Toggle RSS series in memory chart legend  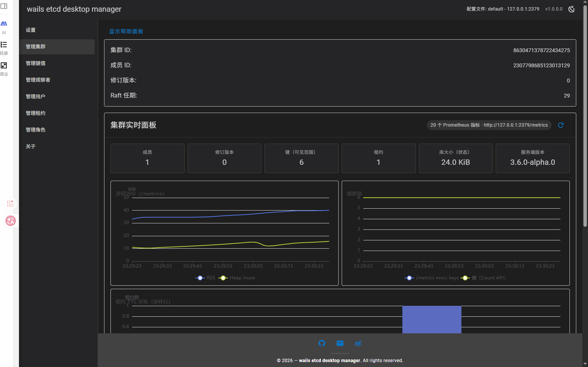[205, 278]
